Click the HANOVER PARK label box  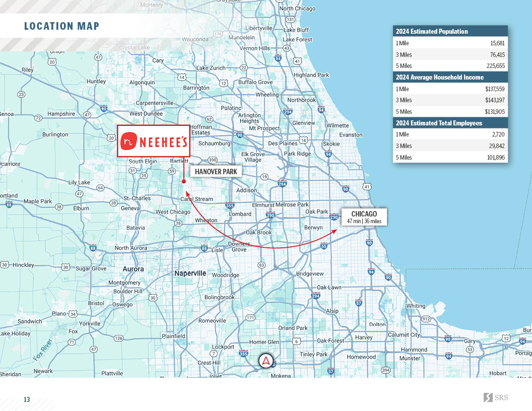(x=216, y=172)
